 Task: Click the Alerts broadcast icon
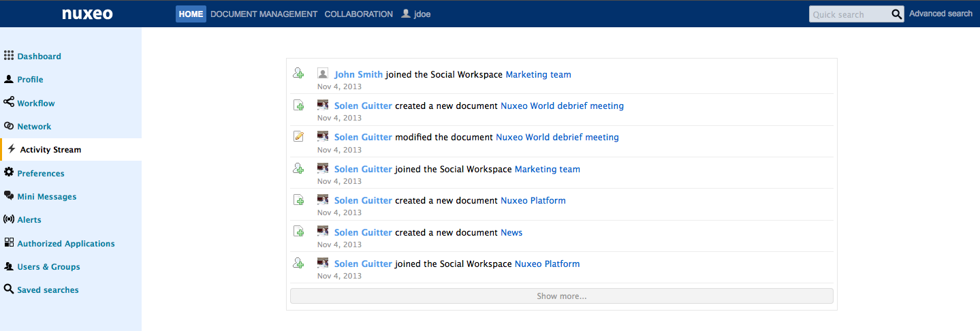tap(9, 219)
